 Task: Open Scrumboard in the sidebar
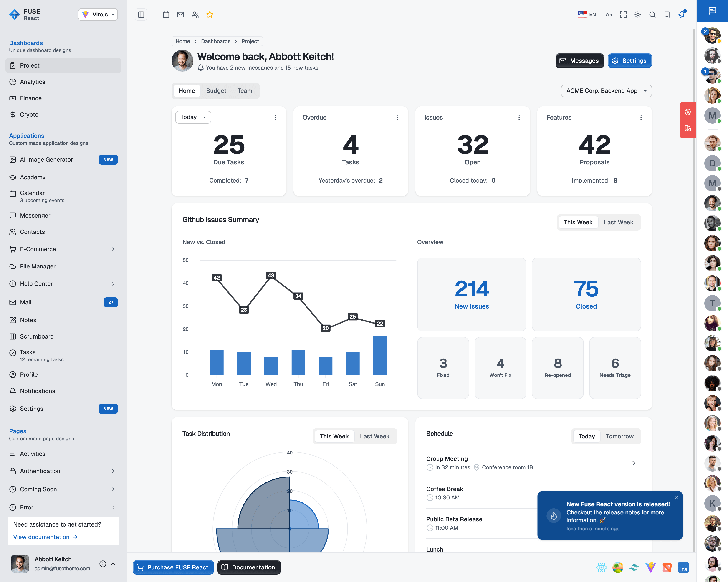click(36, 336)
